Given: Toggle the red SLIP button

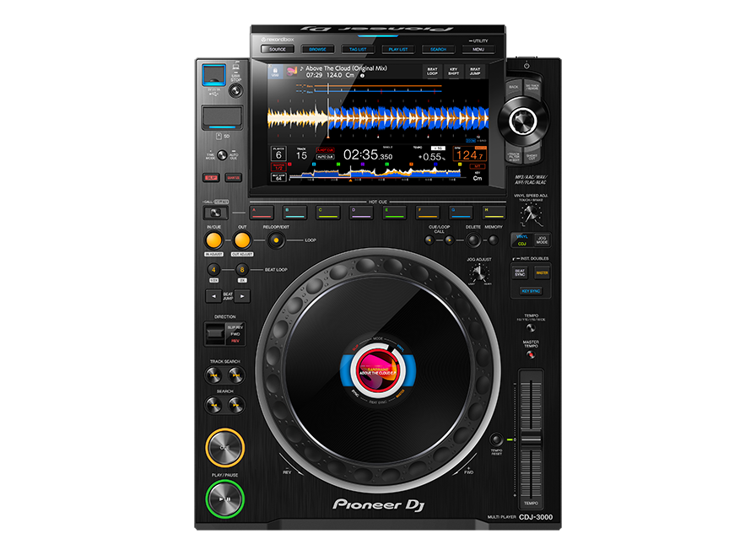Looking at the screenshot, I should 211,178.
